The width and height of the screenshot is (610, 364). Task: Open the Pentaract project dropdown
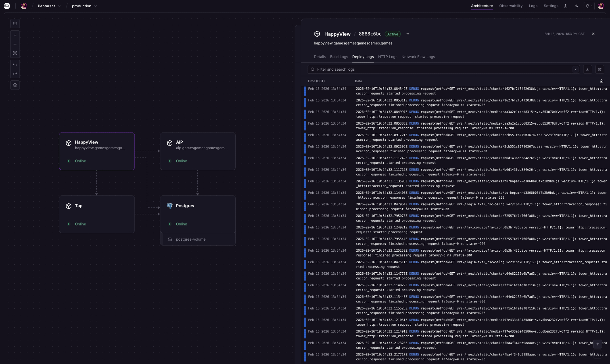click(49, 6)
